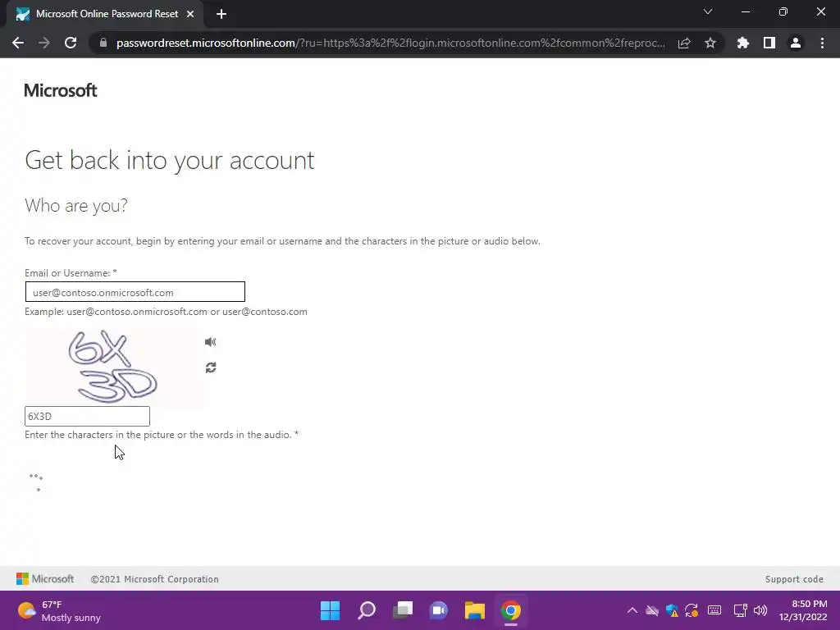Click the Microsoft header logo text
Image resolution: width=840 pixels, height=630 pixels.
point(61,90)
